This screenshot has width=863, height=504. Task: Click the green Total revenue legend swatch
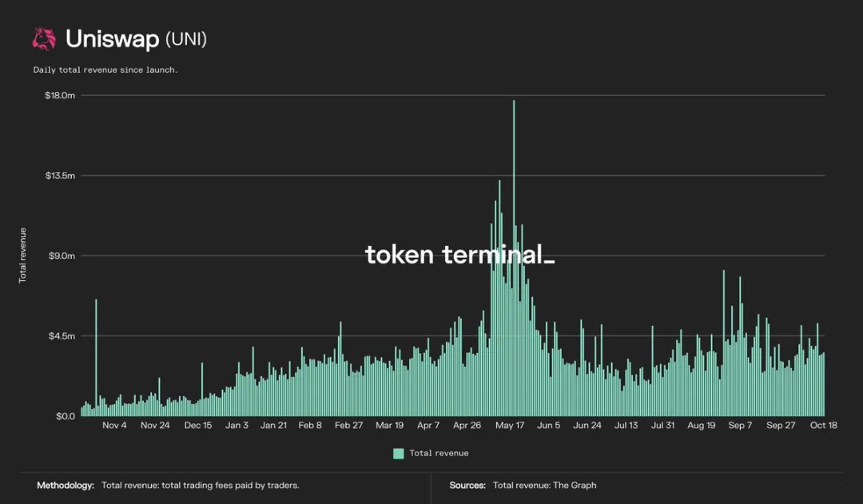tap(399, 454)
